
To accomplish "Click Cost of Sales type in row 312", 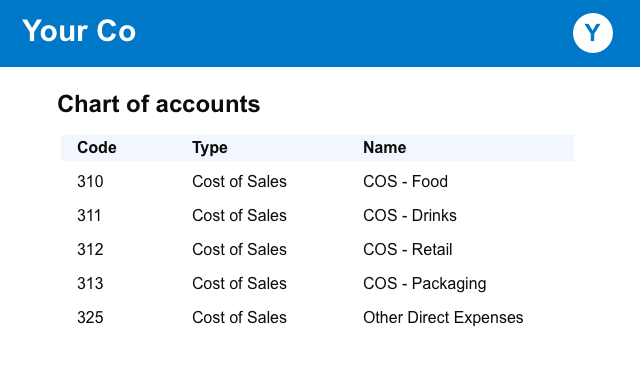I will click(x=239, y=249).
